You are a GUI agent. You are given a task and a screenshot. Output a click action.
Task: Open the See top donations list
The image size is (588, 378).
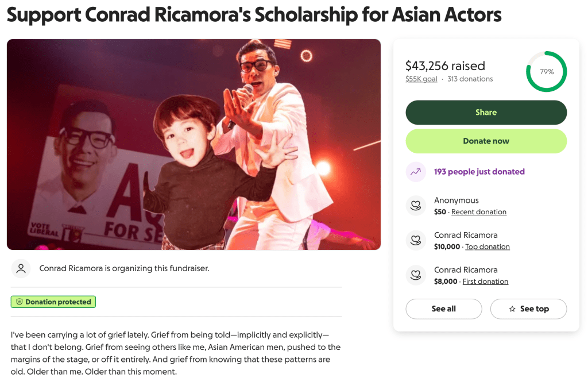click(x=528, y=309)
